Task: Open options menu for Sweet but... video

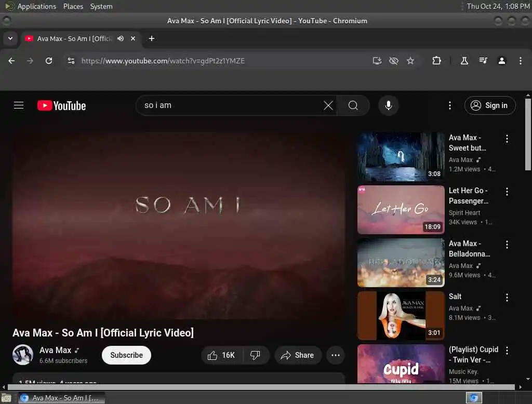Action: 507,139
